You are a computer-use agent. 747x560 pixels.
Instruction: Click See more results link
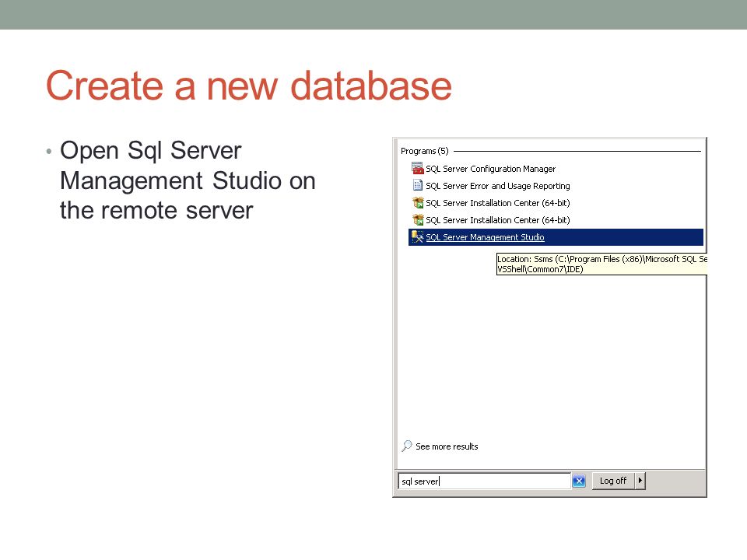tap(447, 446)
